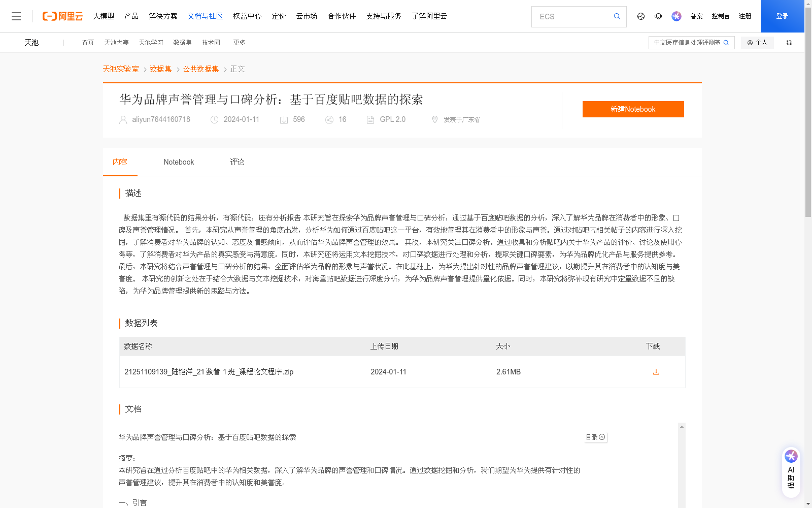Click the location pin icon beside 发表于广东省

tap(434, 120)
